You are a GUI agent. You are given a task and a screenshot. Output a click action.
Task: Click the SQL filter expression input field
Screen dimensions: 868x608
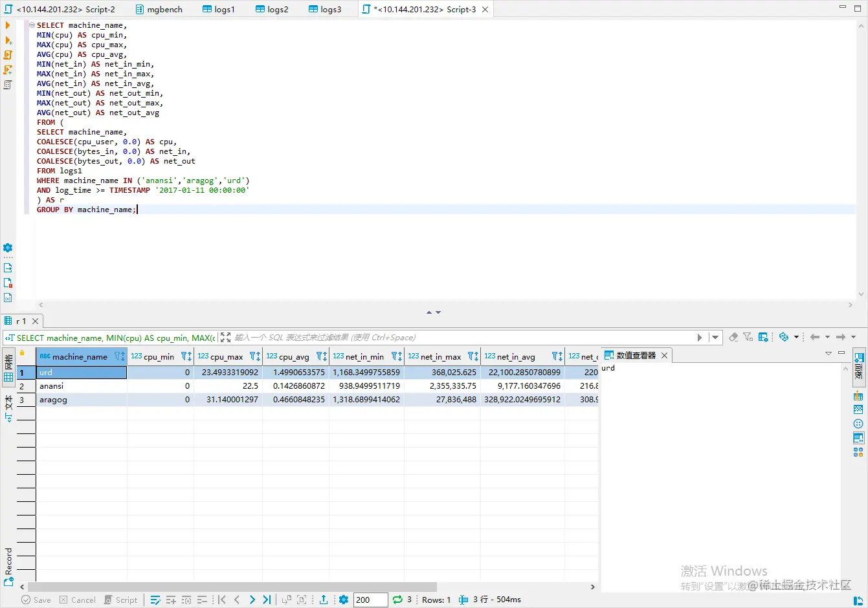point(463,337)
